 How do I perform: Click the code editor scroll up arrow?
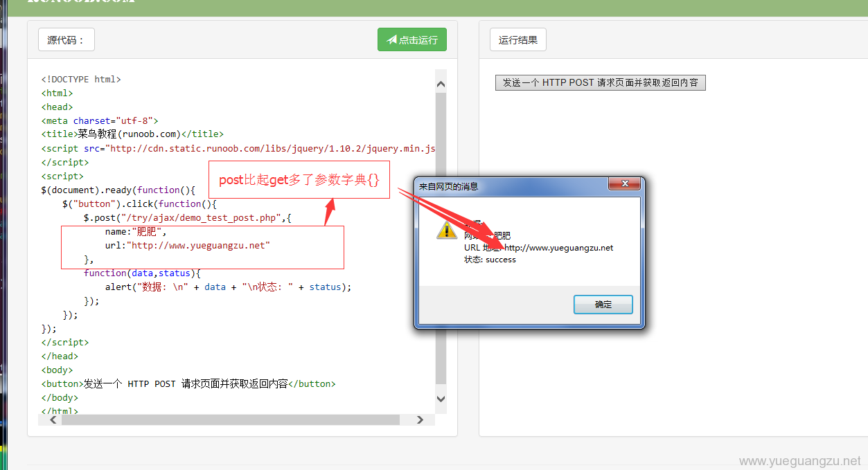[x=441, y=84]
